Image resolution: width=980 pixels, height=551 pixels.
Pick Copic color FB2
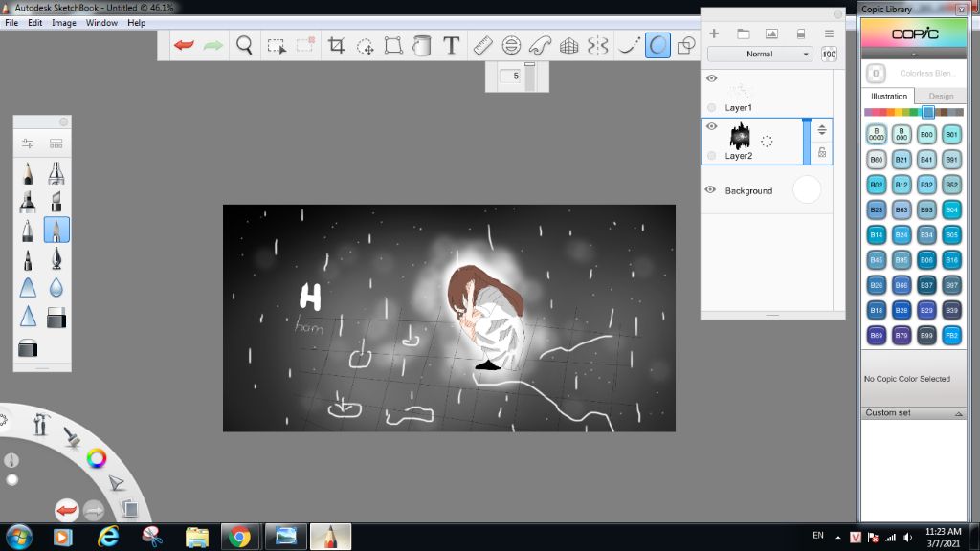tap(951, 336)
